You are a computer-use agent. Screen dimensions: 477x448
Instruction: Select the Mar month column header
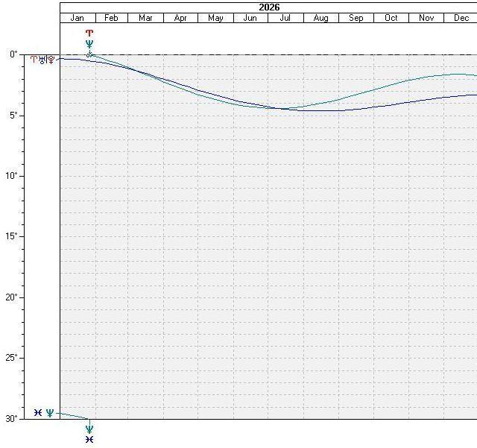point(146,18)
